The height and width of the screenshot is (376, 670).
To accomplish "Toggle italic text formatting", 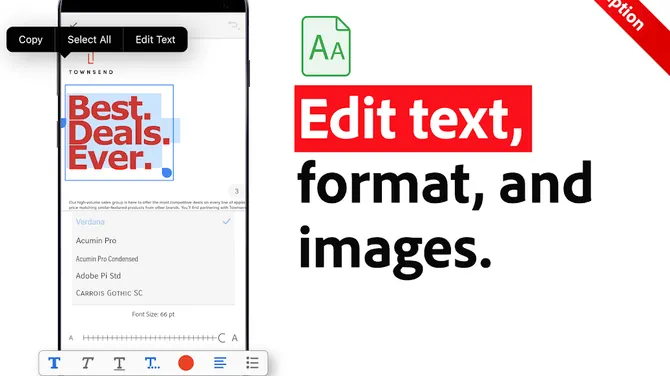I will (x=87, y=363).
